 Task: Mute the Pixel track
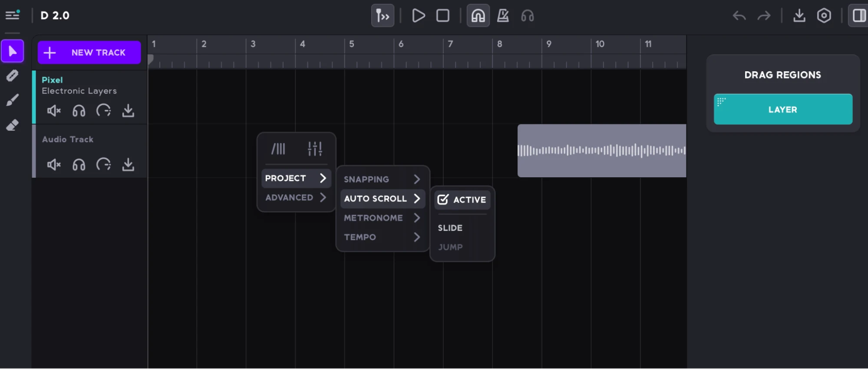pyautogui.click(x=54, y=111)
